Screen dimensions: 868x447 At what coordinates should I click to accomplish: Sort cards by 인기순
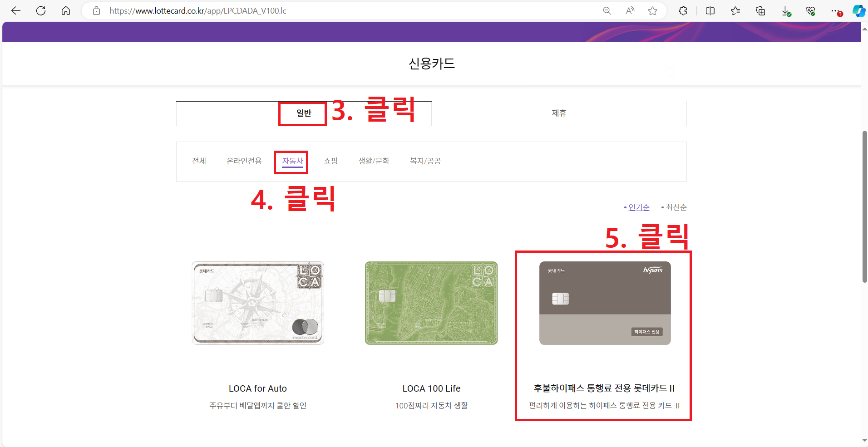639,207
